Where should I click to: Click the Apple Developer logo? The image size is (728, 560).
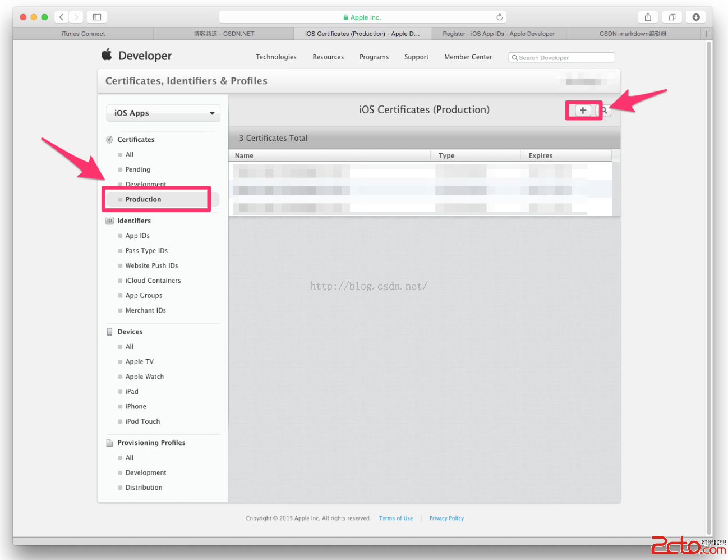tap(136, 56)
